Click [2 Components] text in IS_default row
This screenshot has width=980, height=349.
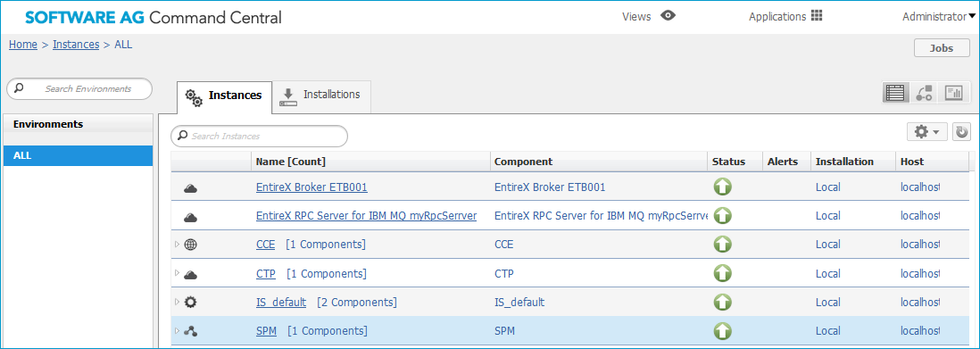(x=357, y=302)
